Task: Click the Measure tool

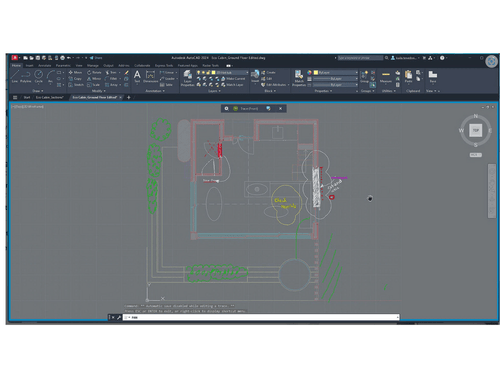Action: coord(386,76)
